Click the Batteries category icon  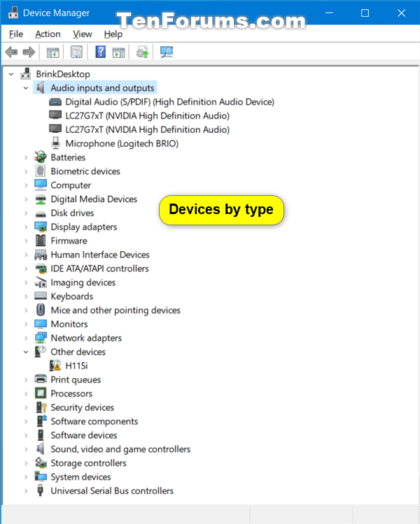click(x=41, y=157)
